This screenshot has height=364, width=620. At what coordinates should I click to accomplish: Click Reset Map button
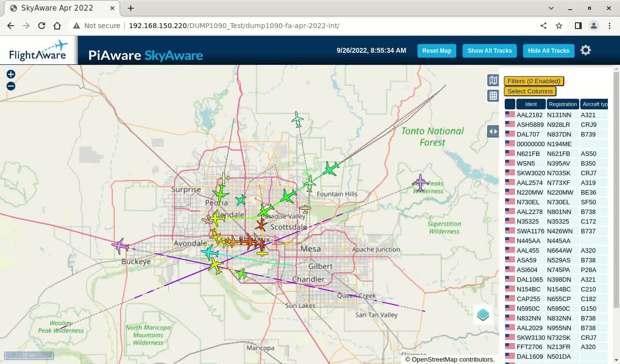pyautogui.click(x=437, y=51)
